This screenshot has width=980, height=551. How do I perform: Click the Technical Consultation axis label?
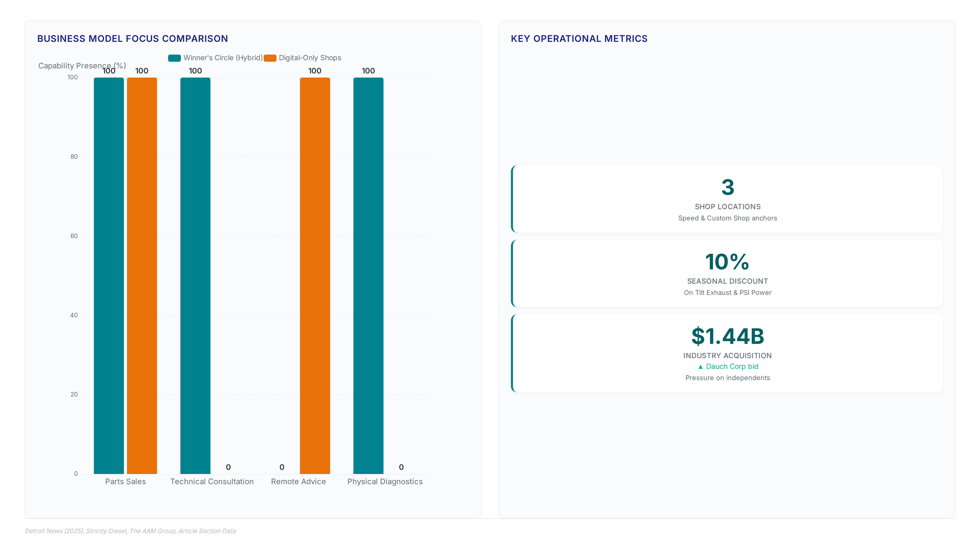click(x=212, y=481)
